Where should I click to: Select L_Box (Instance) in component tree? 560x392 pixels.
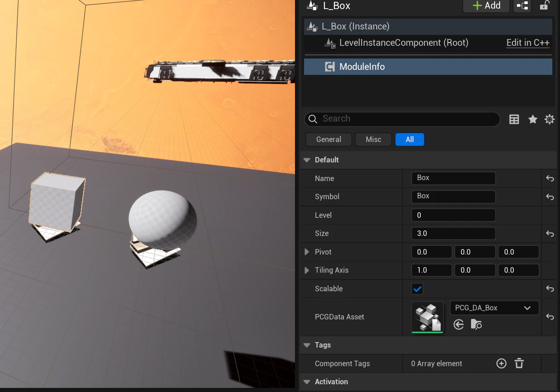coord(428,26)
